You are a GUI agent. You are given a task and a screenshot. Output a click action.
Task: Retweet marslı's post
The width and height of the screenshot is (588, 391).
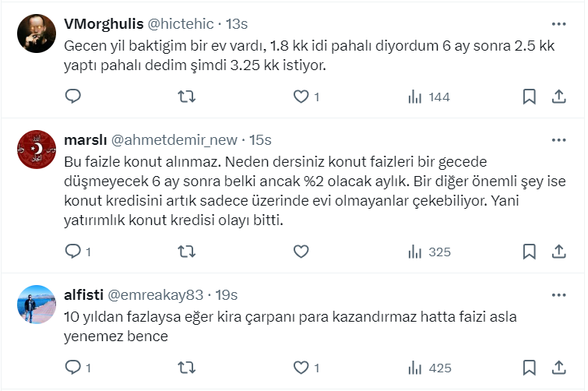pos(187,252)
